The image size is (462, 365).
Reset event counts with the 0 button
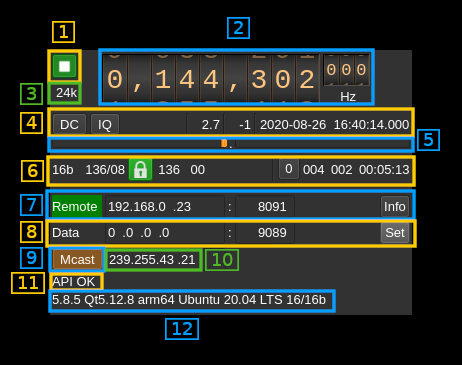click(289, 169)
